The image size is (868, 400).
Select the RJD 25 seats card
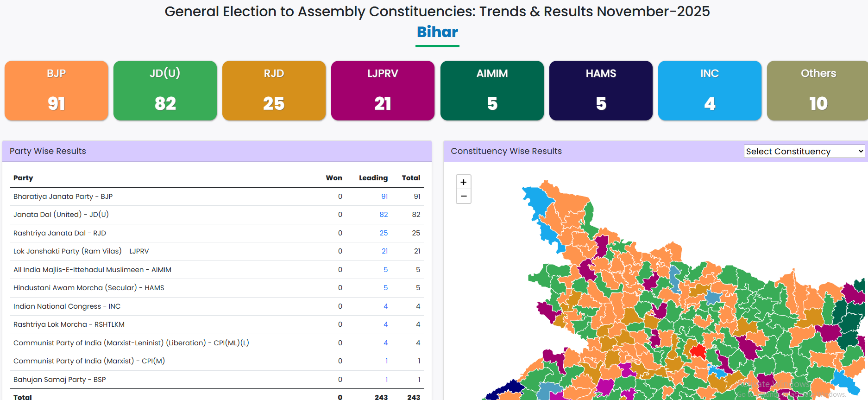tap(274, 91)
